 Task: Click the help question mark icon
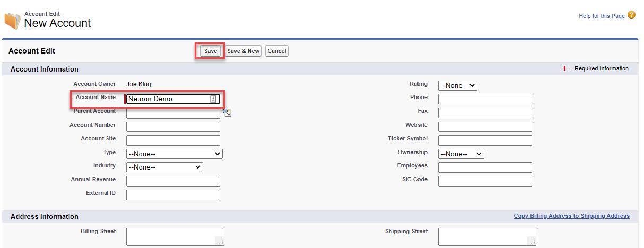[631, 15]
